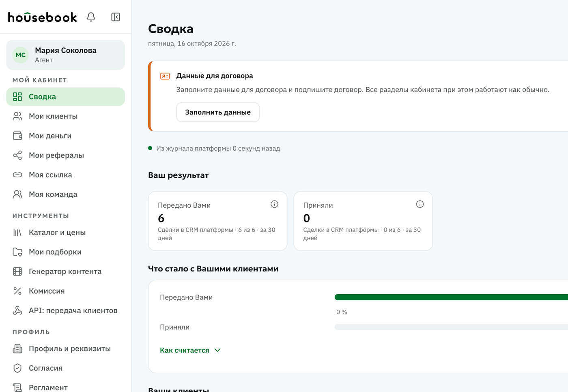Click the Сводка dashboard grid icon
Viewport: 568px width, 392px height.
click(17, 97)
